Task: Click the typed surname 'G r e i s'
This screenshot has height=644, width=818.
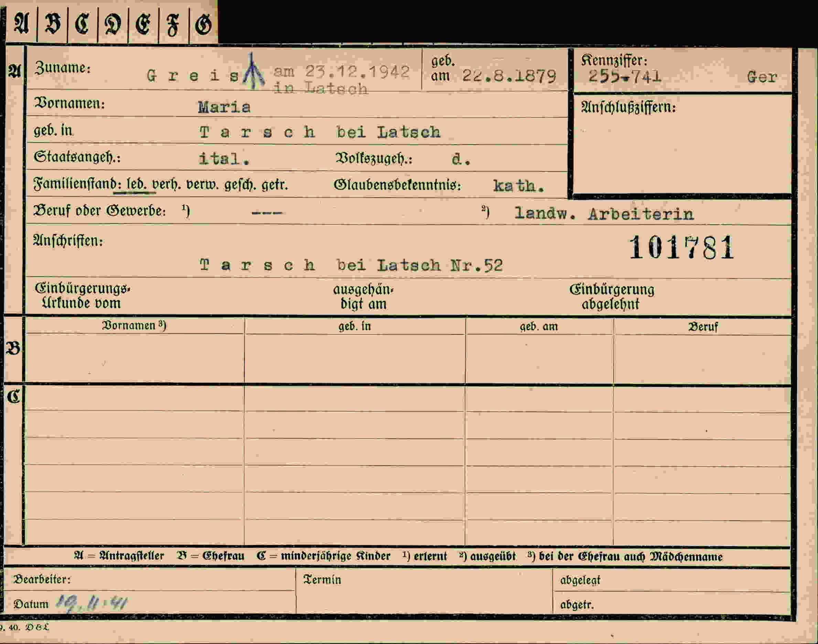Action: [192, 76]
